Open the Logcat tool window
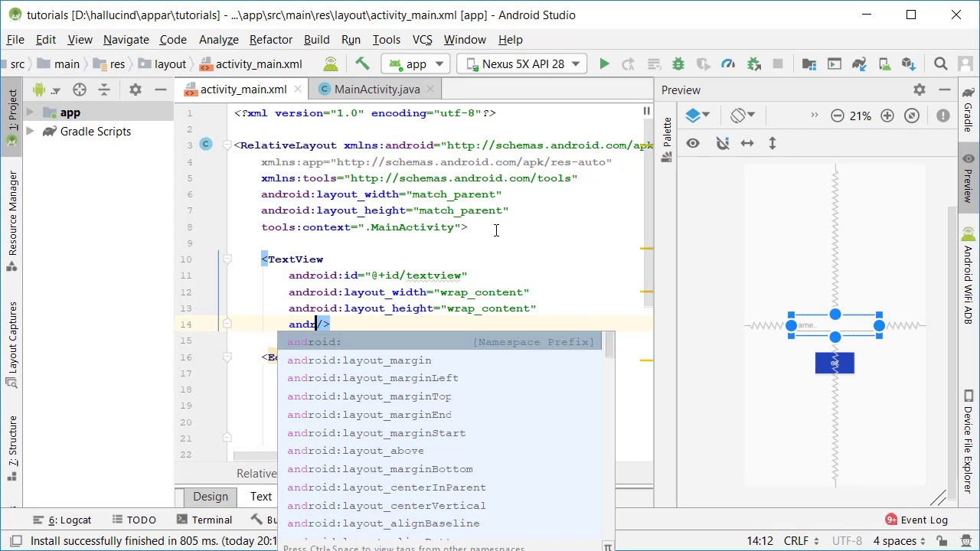Image resolution: width=980 pixels, height=551 pixels. pos(61,520)
